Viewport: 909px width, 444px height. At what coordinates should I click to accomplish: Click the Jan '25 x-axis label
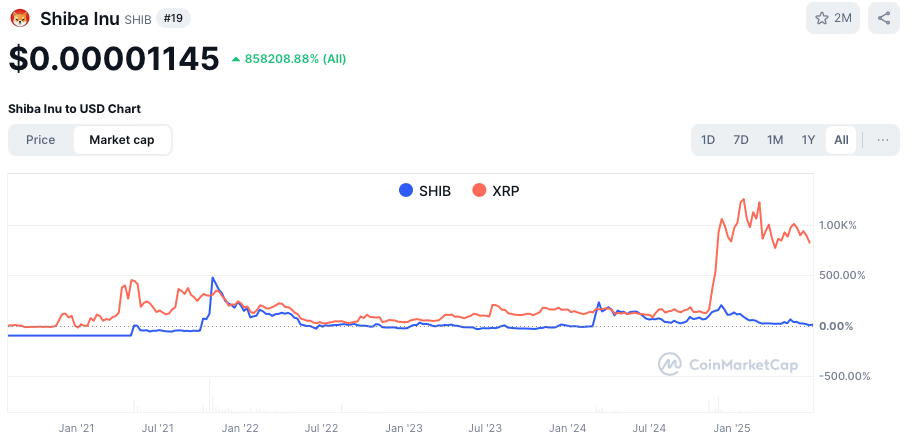[x=732, y=429]
